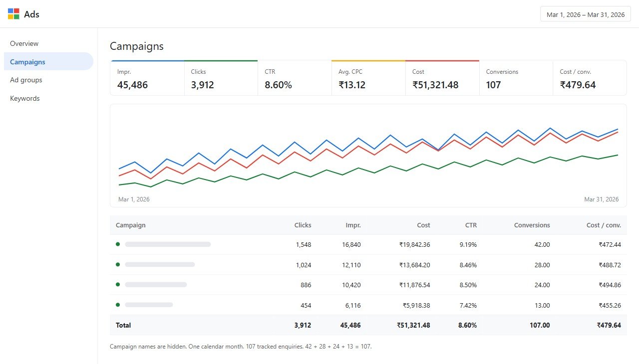Click the ₹494.86 cost per conversion cell
Viewport: 639px width, 364px height.
tap(610, 285)
